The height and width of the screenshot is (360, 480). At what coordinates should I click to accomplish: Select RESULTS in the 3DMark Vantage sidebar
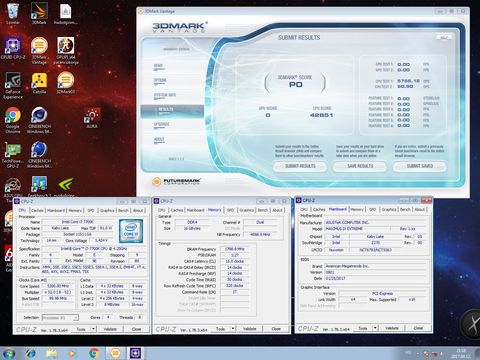coord(172,111)
